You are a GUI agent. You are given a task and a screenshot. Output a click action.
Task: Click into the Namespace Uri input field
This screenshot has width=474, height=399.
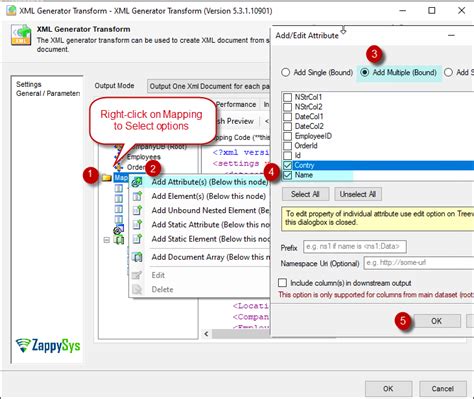419,263
